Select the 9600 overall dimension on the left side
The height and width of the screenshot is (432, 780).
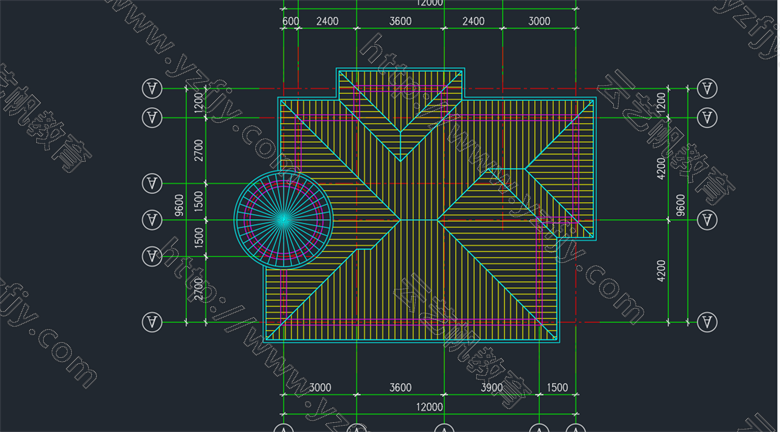[180, 205]
